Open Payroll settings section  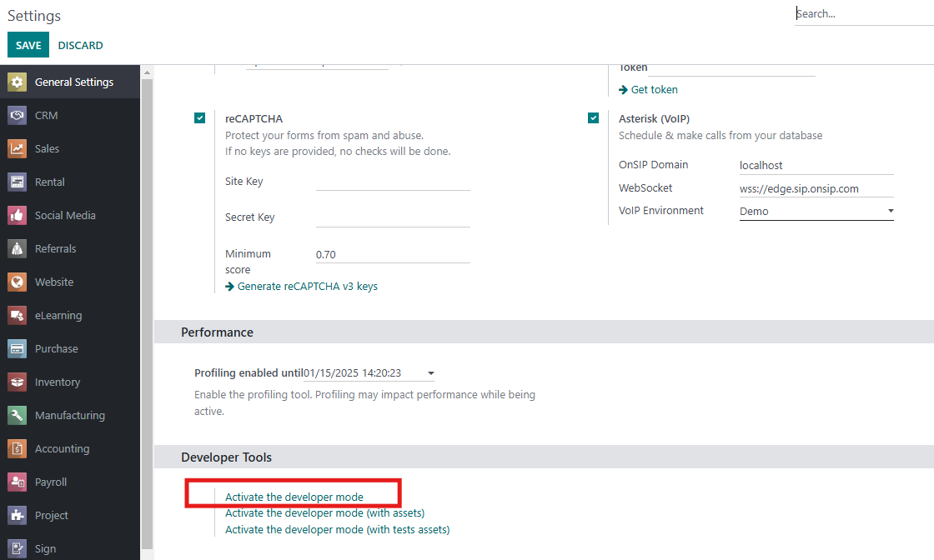tap(70, 482)
